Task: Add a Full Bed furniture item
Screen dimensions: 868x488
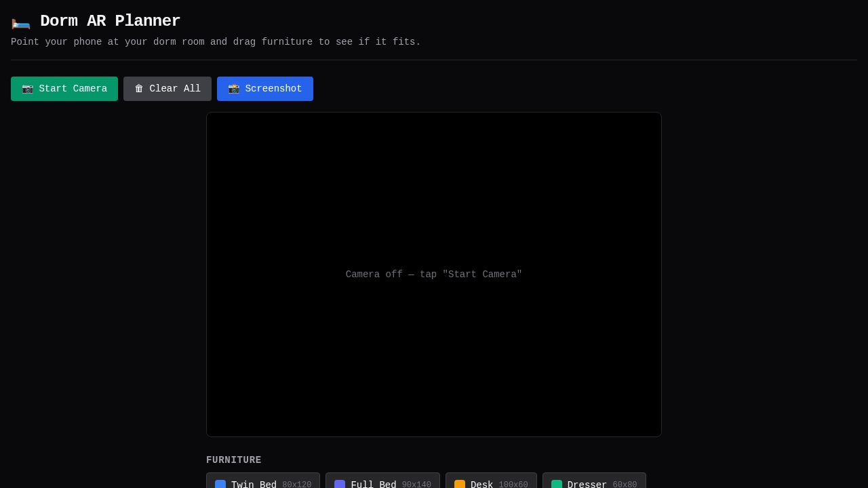Action: (x=382, y=481)
